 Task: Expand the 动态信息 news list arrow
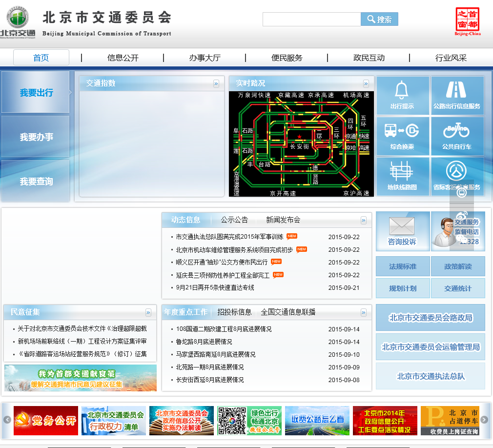[x=364, y=220]
